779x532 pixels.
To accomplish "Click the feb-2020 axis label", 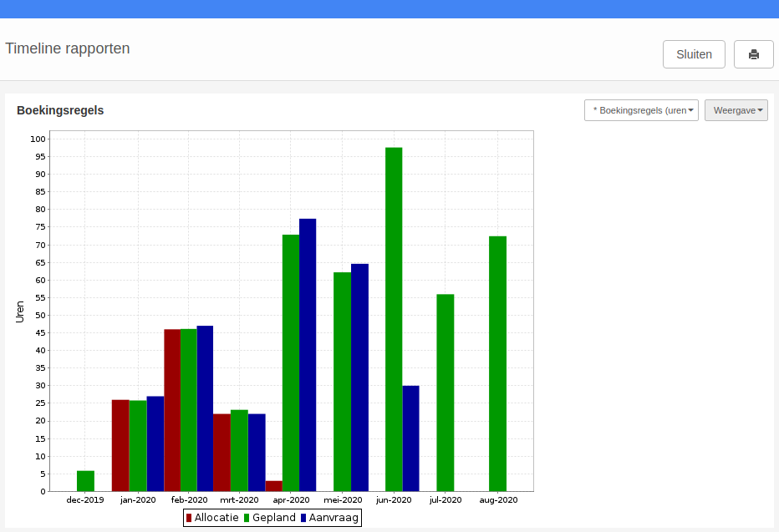I will click(x=189, y=499).
